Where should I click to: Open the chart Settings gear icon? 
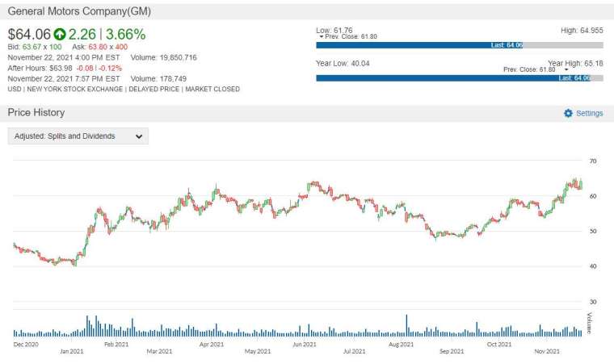click(x=568, y=113)
